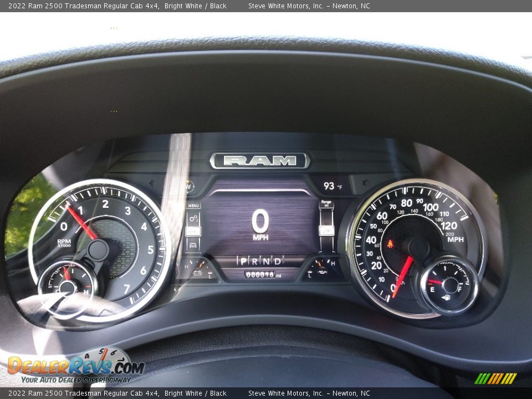The height and width of the screenshot is (399, 532).
Task: Click the coolant temperature gauge H mark
Action: (x=86, y=292)
